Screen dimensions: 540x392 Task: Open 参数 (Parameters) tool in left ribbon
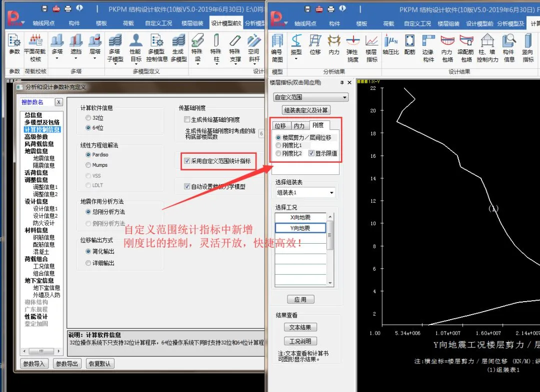point(14,44)
